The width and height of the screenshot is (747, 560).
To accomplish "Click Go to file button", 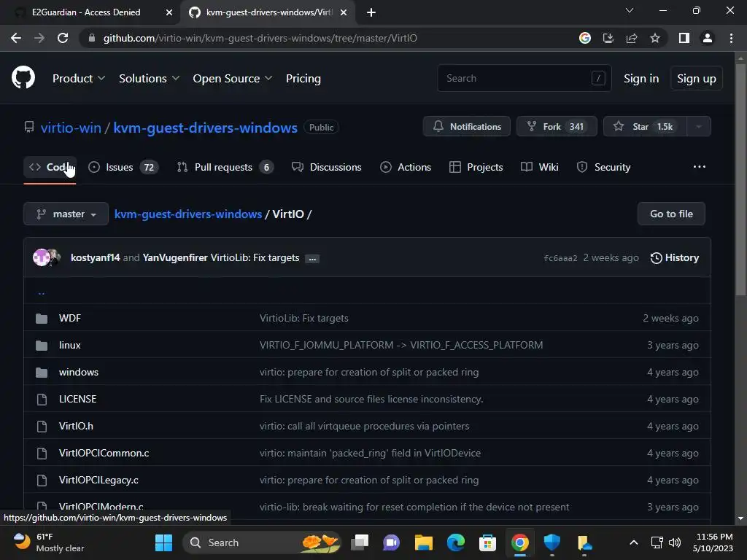I will coord(671,214).
